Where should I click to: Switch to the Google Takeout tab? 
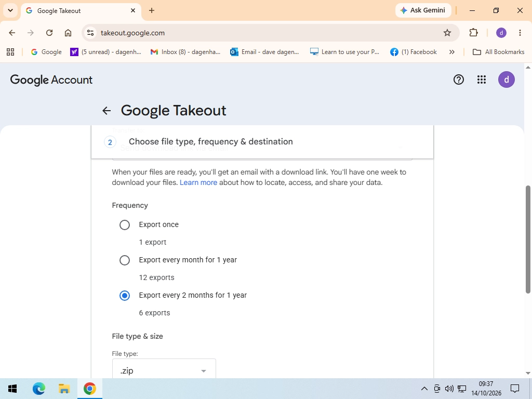point(81,10)
